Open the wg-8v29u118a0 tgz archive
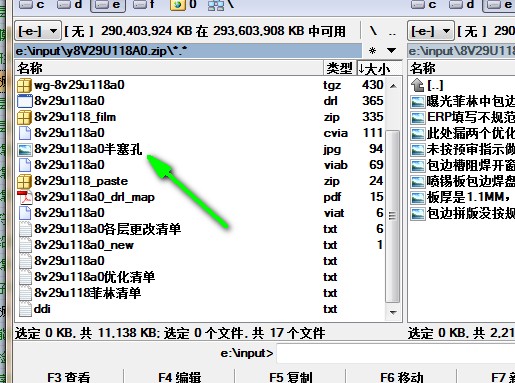The width and height of the screenshot is (515, 383). coord(79,85)
